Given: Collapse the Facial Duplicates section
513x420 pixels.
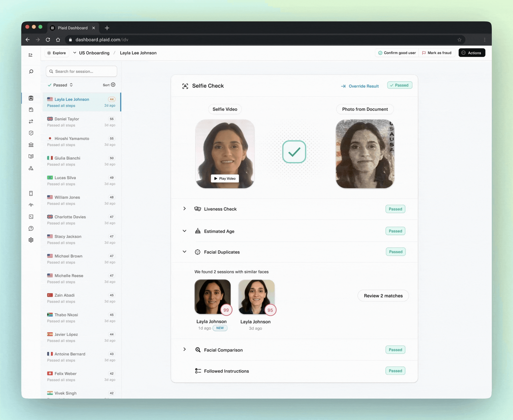Looking at the screenshot, I should coord(184,252).
